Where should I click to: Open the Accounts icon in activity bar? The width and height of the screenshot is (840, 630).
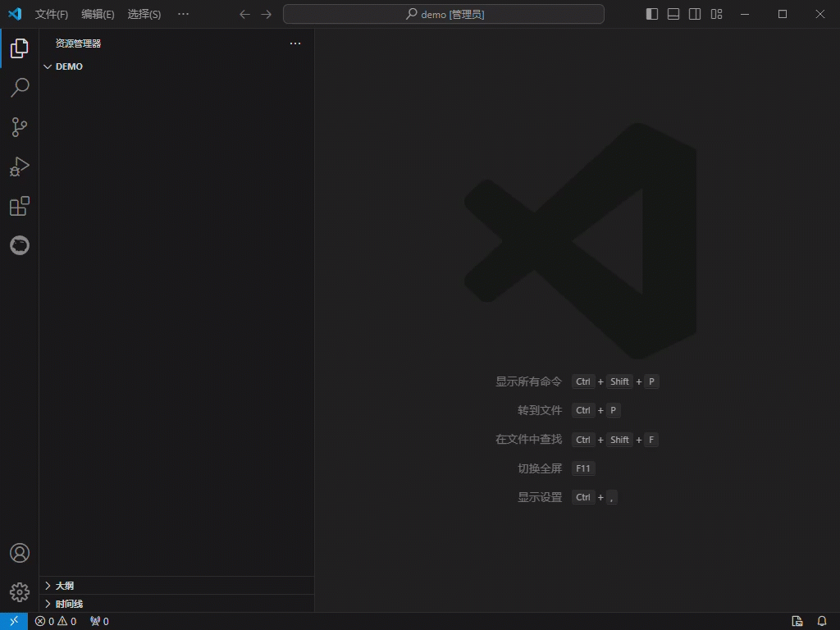click(20, 553)
